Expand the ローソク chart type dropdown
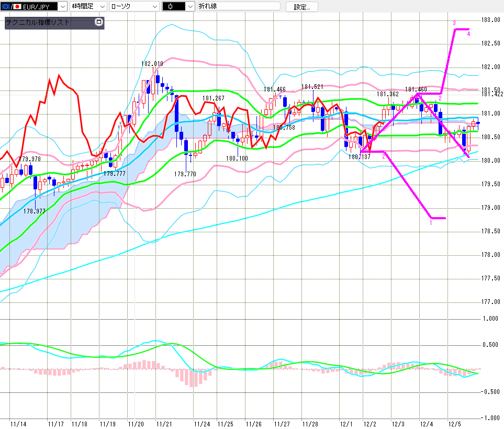The height and width of the screenshot is (429, 504). pos(154,6)
